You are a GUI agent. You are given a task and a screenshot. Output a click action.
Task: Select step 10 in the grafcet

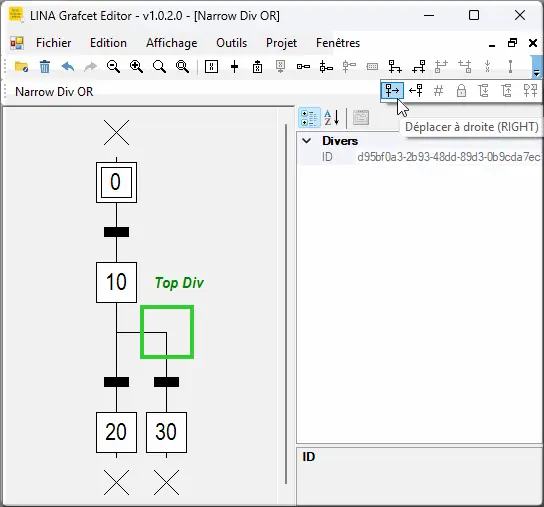coord(117,282)
